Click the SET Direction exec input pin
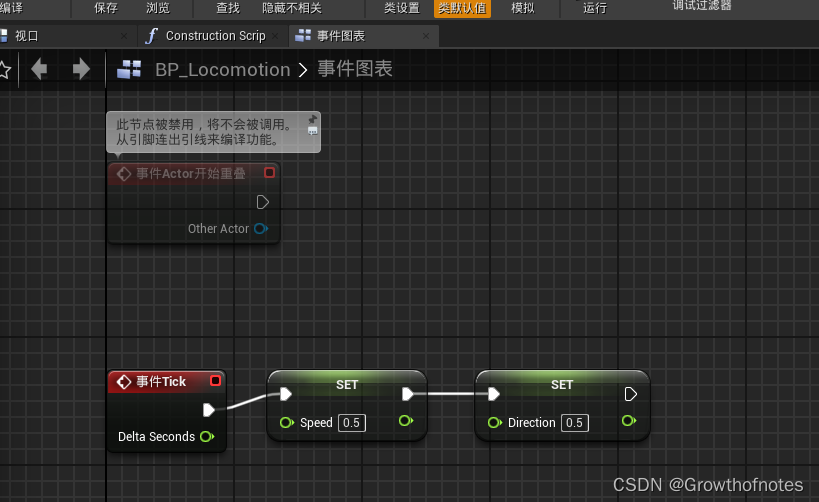The width and height of the screenshot is (819, 502). pos(494,394)
